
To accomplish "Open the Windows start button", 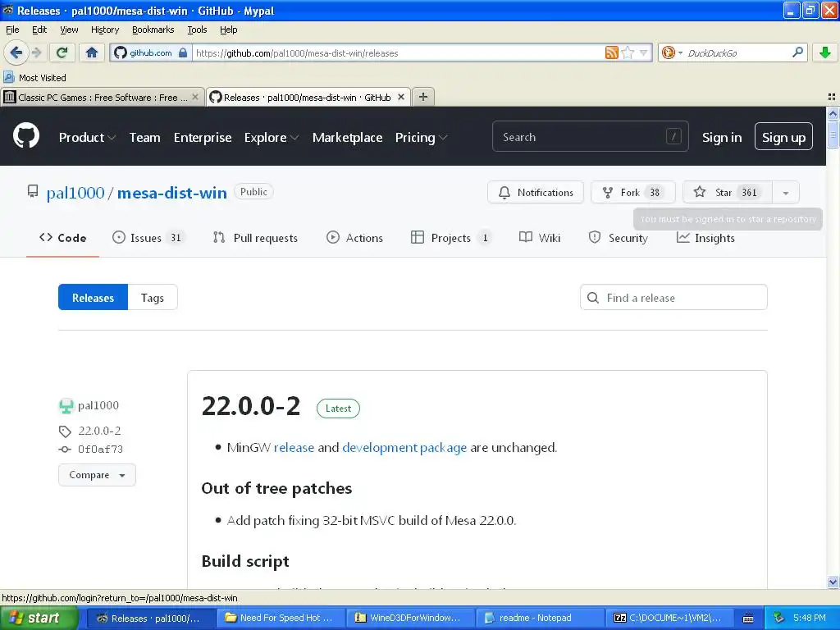I will pyautogui.click(x=39, y=618).
